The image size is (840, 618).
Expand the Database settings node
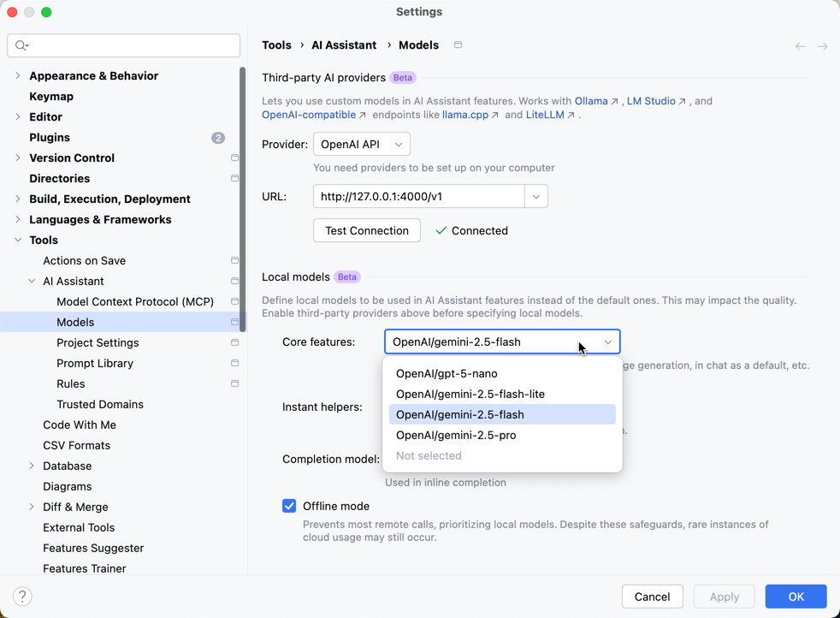32,466
